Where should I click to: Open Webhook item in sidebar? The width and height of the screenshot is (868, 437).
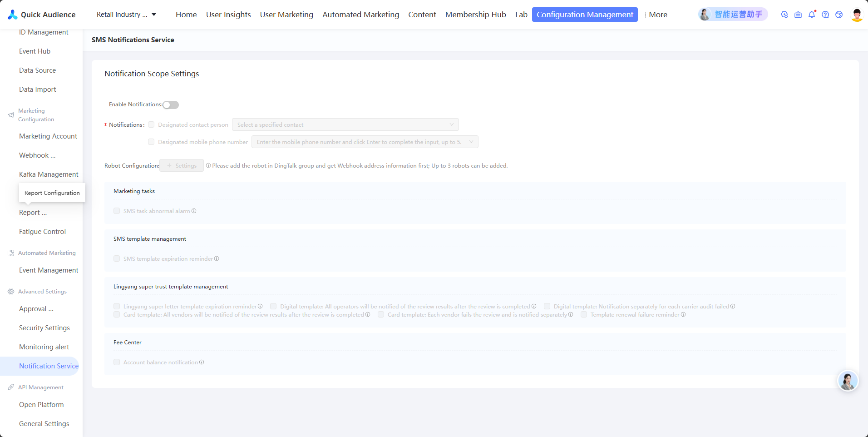pyautogui.click(x=37, y=155)
